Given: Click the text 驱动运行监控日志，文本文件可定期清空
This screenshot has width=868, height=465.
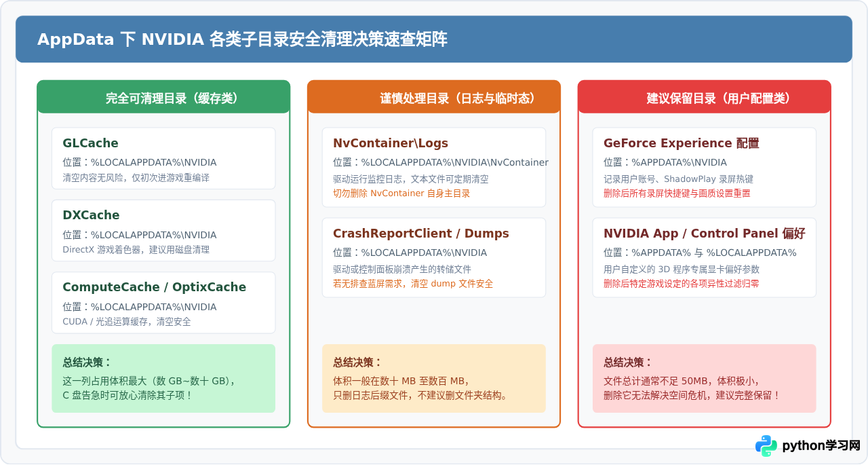Looking at the screenshot, I should [x=411, y=179].
